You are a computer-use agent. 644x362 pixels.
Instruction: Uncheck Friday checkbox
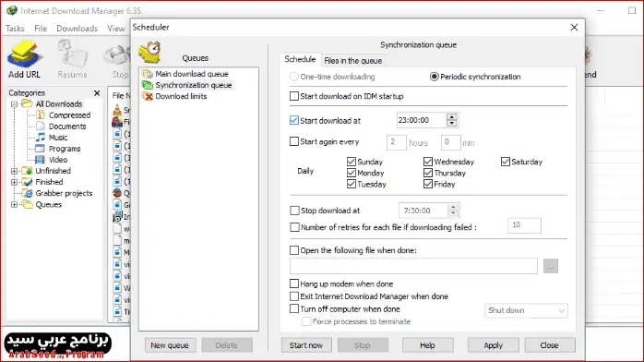[x=428, y=184]
